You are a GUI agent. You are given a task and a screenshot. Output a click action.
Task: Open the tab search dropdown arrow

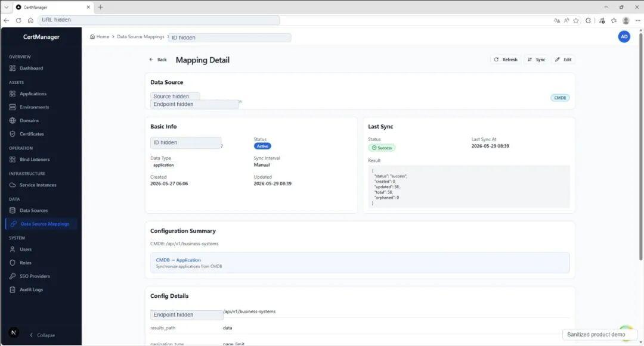pos(6,7)
